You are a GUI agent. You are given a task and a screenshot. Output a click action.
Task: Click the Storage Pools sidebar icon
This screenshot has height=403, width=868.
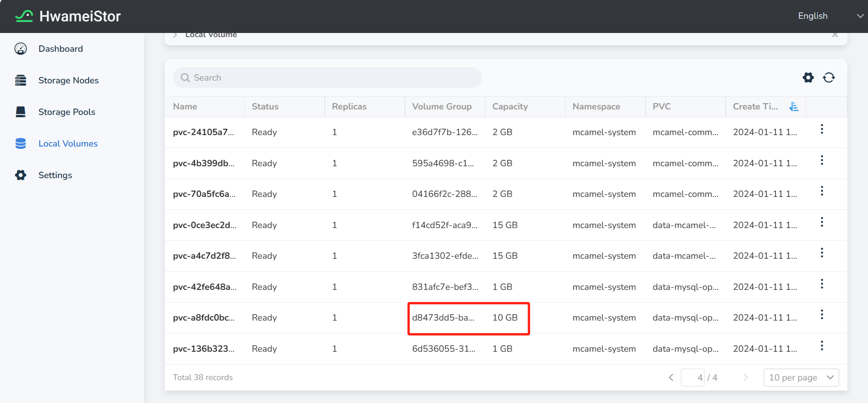pos(21,112)
